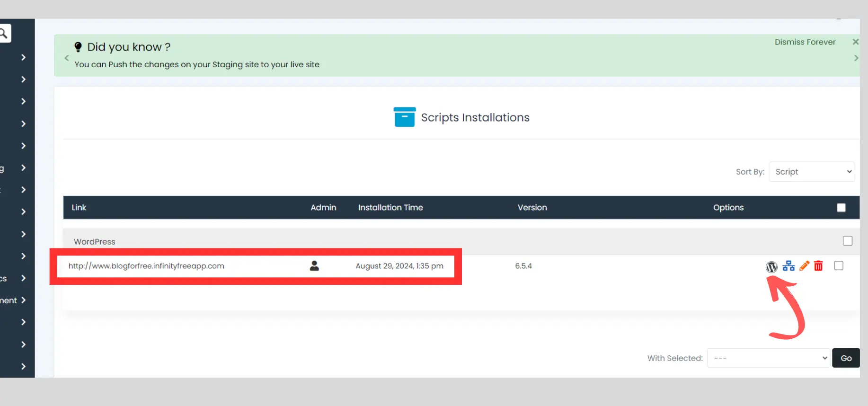
Task: Tick the select-all checkbox in header
Action: pyautogui.click(x=841, y=208)
